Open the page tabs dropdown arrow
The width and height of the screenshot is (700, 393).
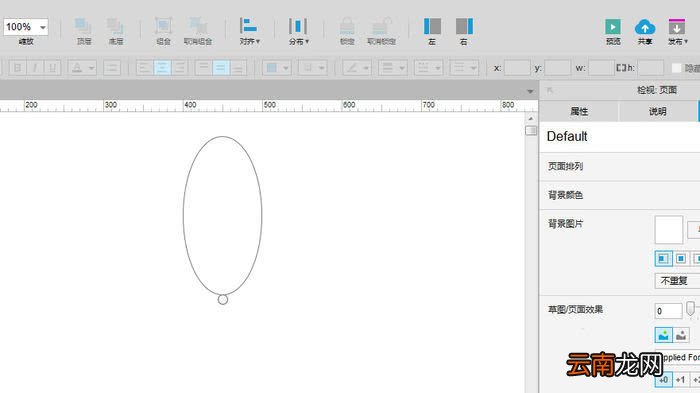[x=530, y=91]
